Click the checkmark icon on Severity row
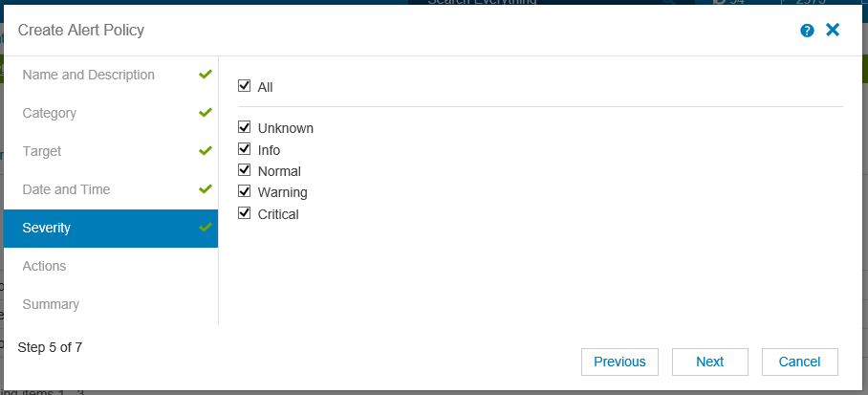The width and height of the screenshot is (868, 395). [x=206, y=227]
